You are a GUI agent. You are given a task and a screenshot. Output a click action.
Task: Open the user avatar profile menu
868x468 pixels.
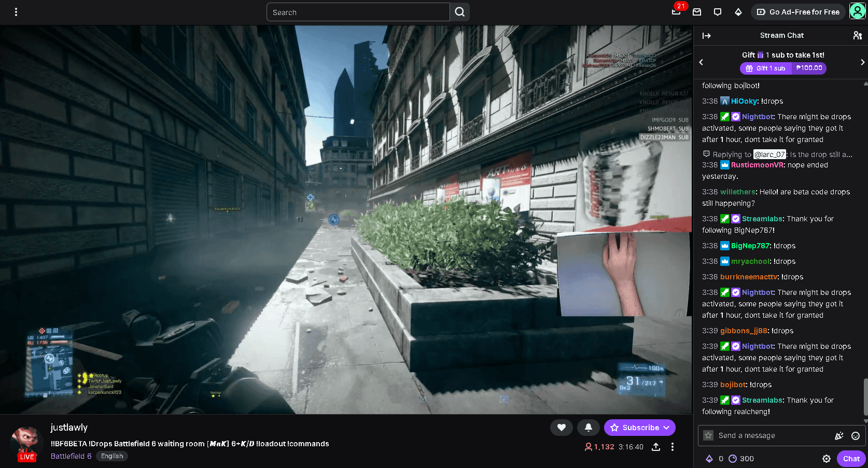(857, 11)
